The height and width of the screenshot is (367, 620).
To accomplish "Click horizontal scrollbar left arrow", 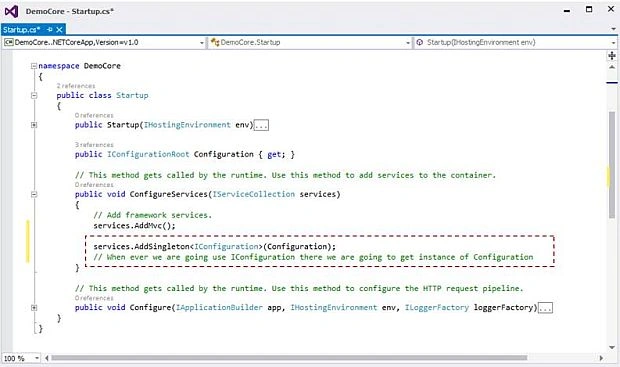I will pyautogui.click(x=47, y=358).
